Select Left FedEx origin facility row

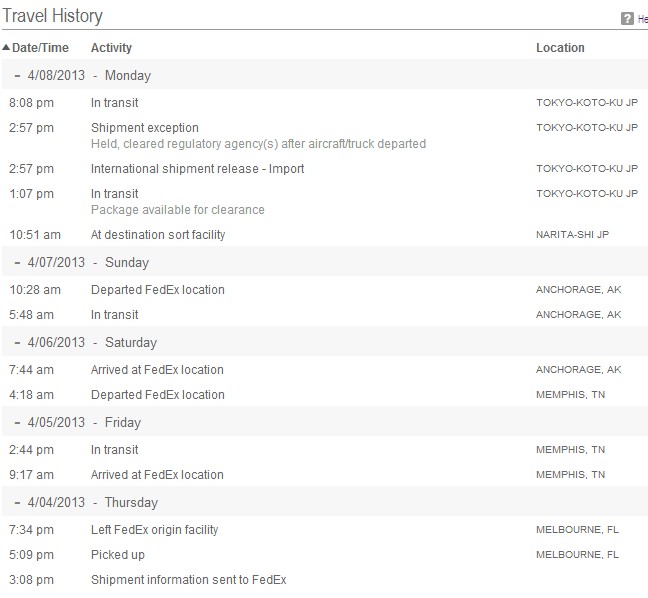click(324, 530)
